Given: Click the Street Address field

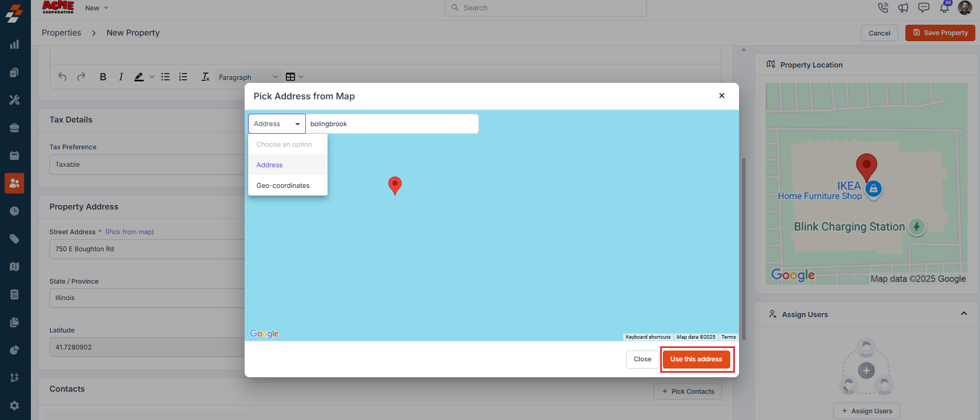Looking at the screenshot, I should coord(147,249).
